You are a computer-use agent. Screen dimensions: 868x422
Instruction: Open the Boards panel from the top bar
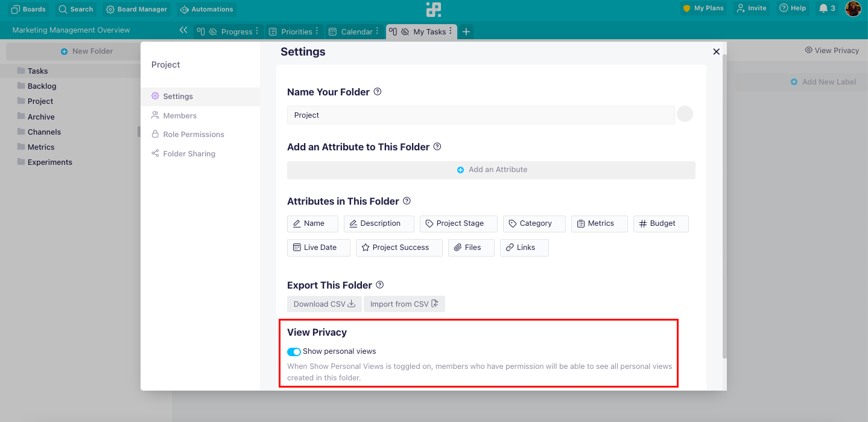point(28,9)
